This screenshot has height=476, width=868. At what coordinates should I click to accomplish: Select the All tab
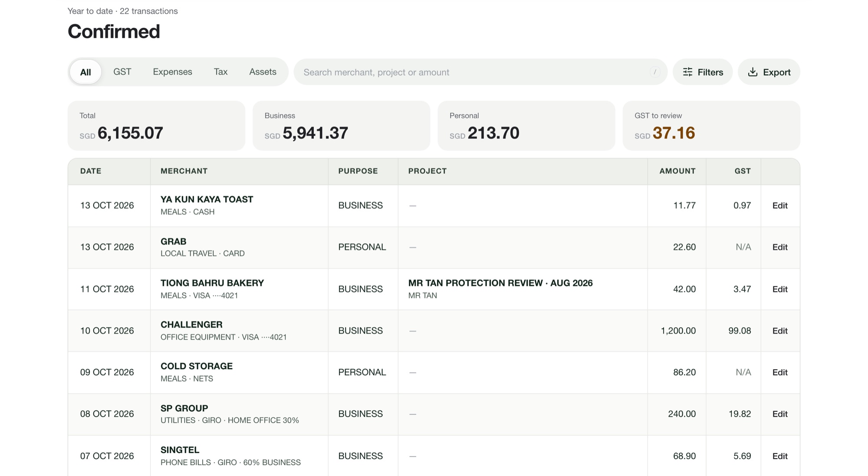coord(85,72)
